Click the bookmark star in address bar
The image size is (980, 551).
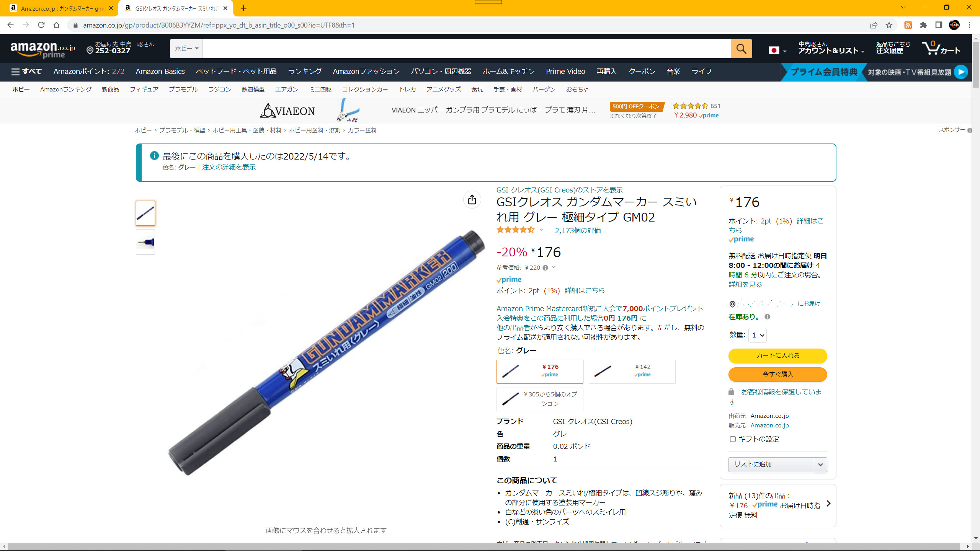[x=889, y=25]
